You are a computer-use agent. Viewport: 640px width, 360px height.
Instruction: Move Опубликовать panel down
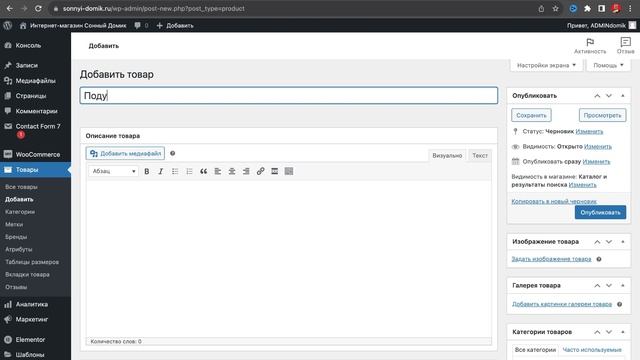click(609, 96)
